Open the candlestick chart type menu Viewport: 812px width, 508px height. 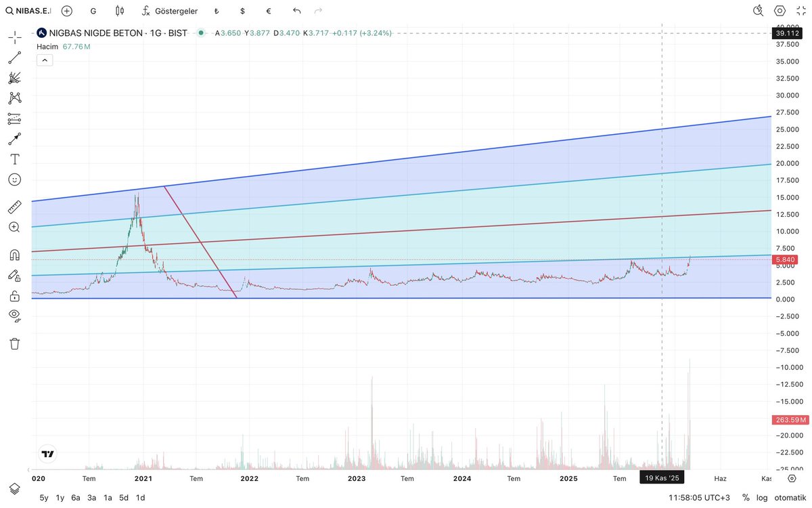pos(120,11)
